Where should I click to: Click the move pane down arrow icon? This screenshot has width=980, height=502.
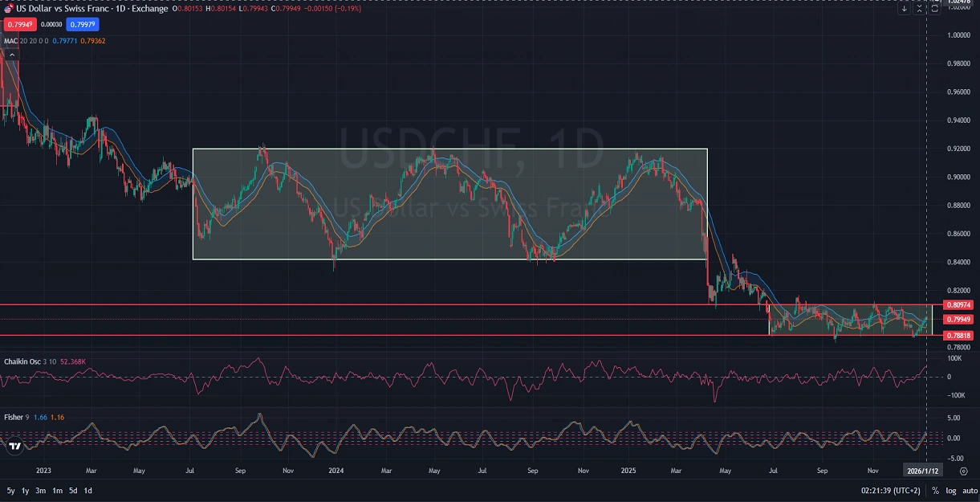[905, 9]
